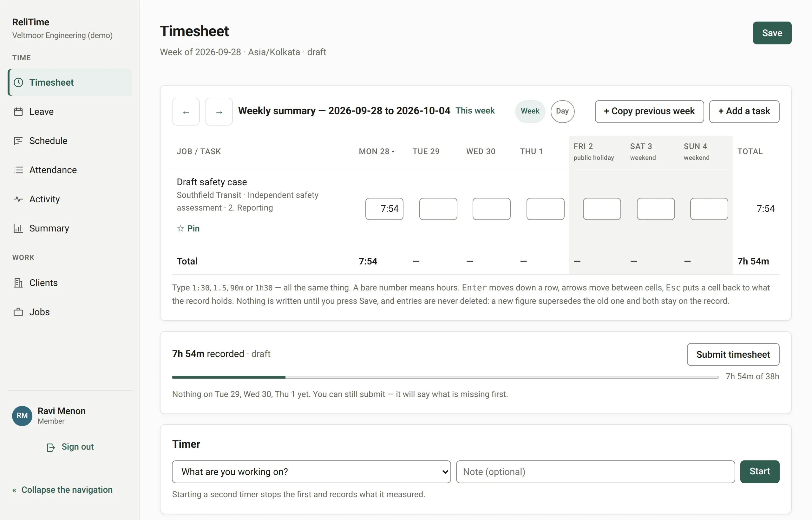
Task: Click the '7h 54m' weekly total
Action: pos(753,261)
